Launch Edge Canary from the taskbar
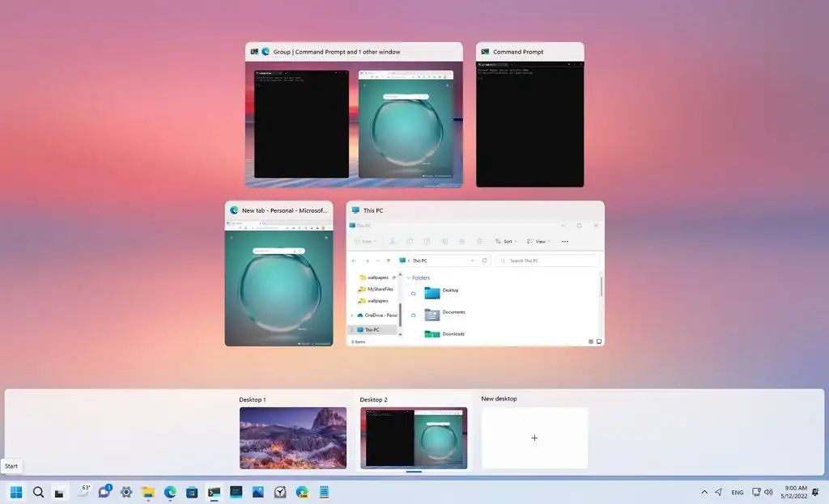This screenshot has width=829, height=504. tap(302, 493)
